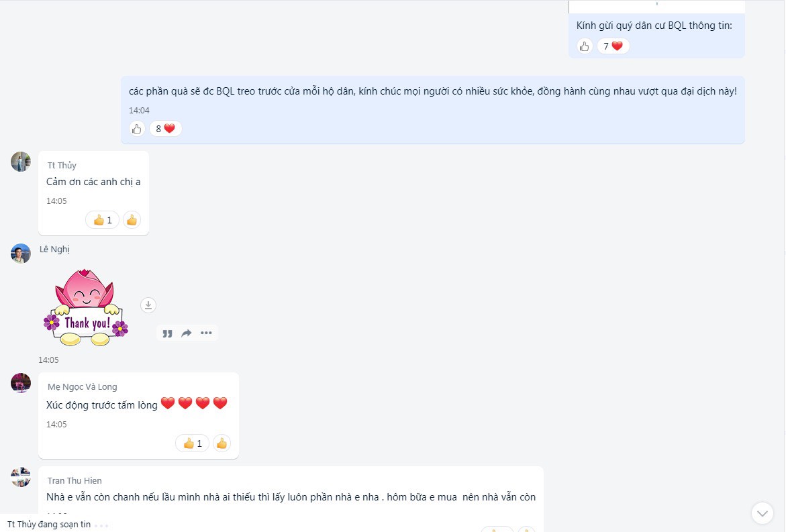Screen dimensions: 786x532
Task: Open the Thank you lotus sticker
Action: tap(86, 307)
